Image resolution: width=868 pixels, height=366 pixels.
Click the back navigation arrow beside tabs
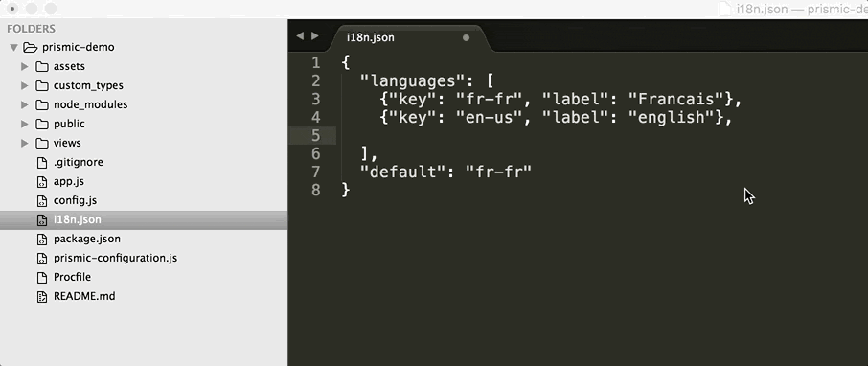300,36
